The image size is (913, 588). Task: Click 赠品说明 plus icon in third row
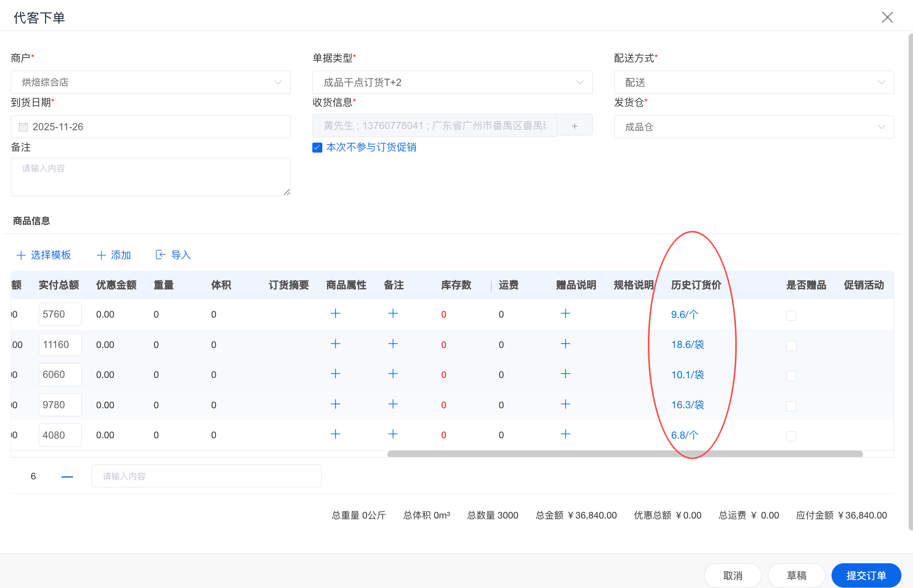pyautogui.click(x=566, y=374)
